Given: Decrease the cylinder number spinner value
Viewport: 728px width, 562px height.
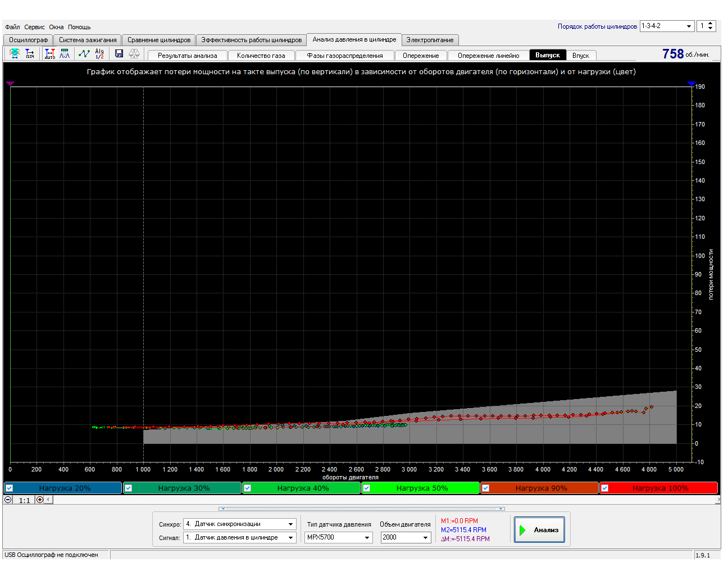Looking at the screenshot, I should tap(711, 29).
